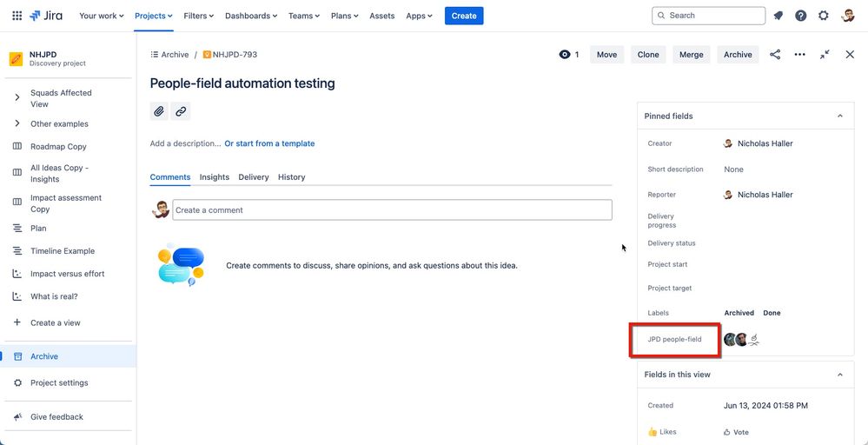Image resolution: width=868 pixels, height=445 pixels.
Task: Click the Archived label
Action: (739, 313)
